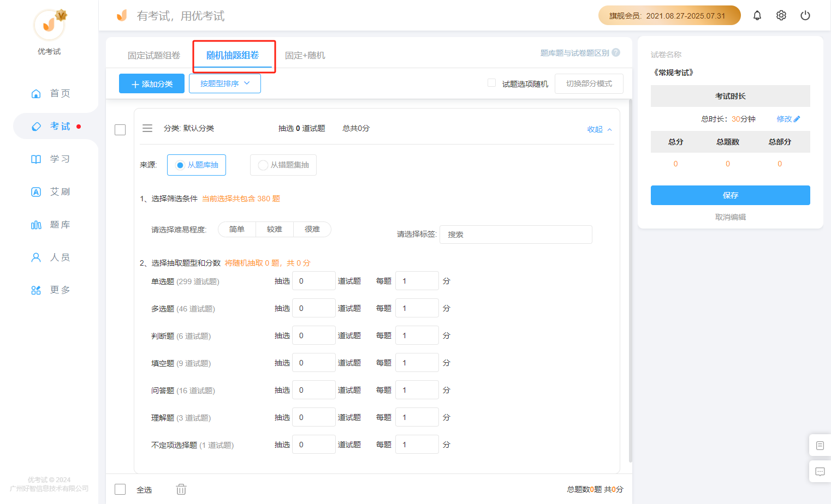Open the 按题型排序 dropdown

(225, 83)
